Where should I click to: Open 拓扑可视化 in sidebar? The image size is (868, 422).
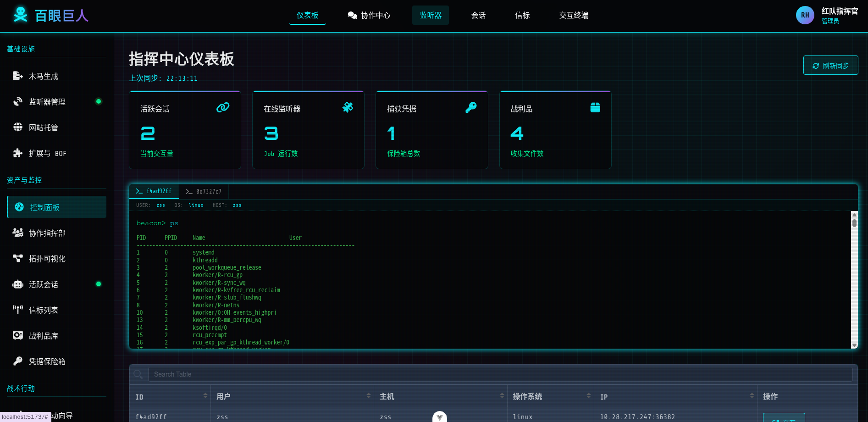pos(47,259)
